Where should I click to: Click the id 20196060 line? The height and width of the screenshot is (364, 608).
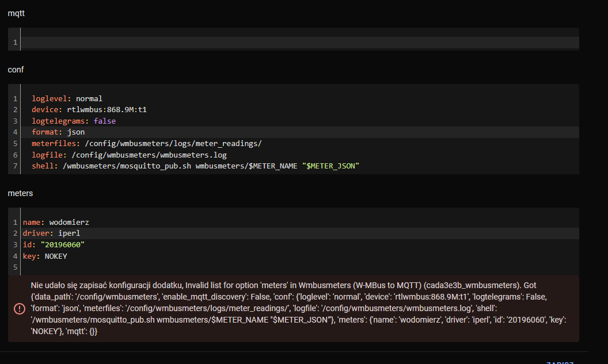(49, 244)
